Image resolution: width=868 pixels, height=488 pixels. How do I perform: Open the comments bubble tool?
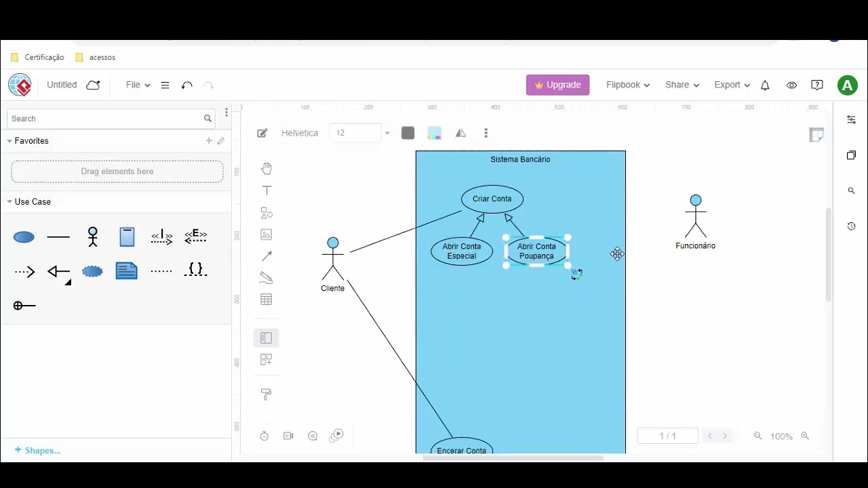coord(313,436)
